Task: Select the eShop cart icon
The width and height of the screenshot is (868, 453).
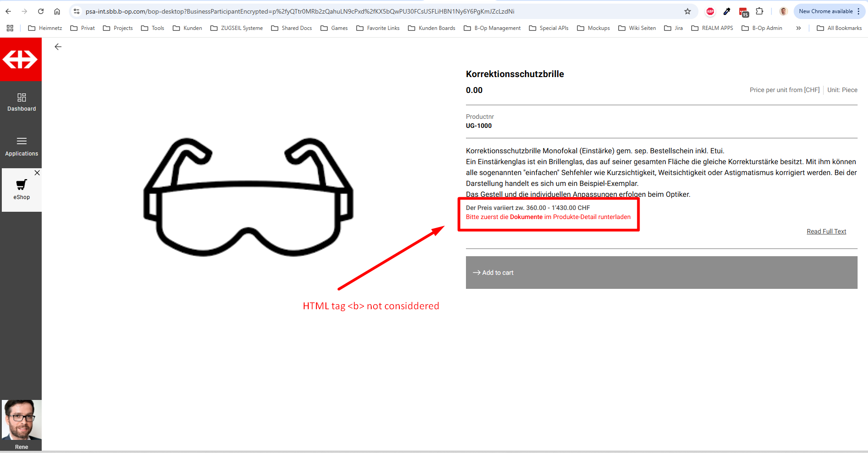Action: (x=21, y=185)
